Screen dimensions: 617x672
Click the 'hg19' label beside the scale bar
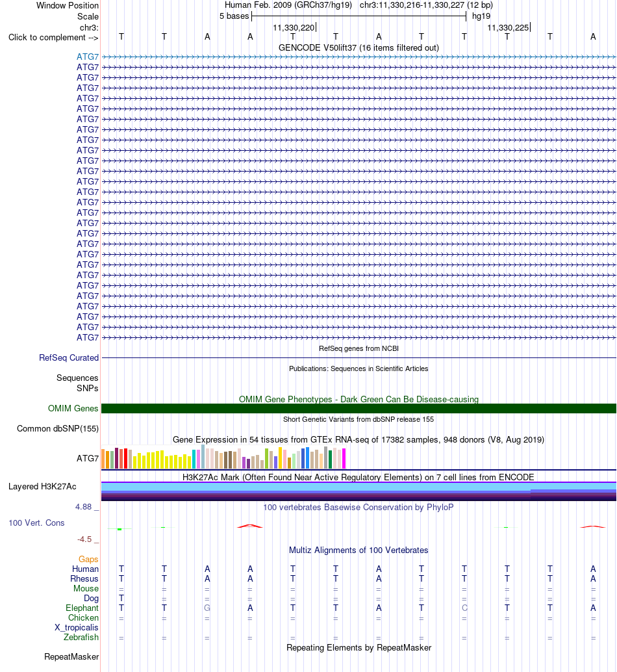coord(481,16)
